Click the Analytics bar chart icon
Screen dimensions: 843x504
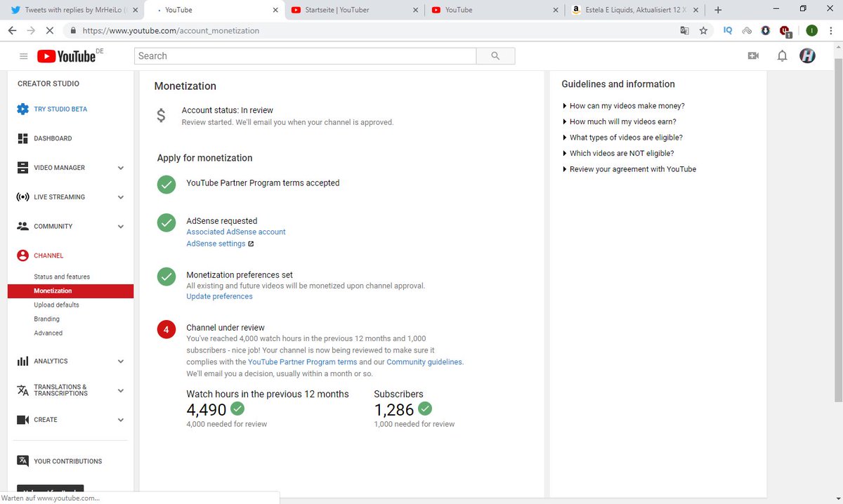click(22, 362)
